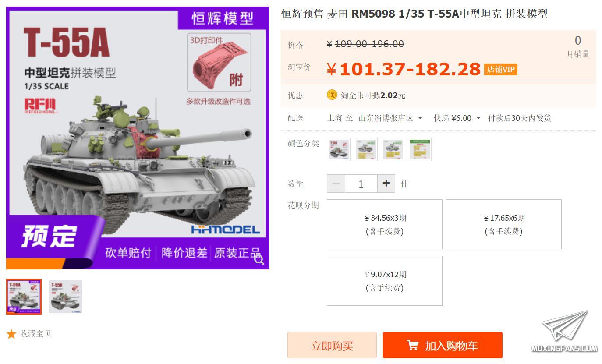Image resolution: width=602 pixels, height=364 pixels.
Task: Click the 加入购物车 button
Action: [x=443, y=345]
